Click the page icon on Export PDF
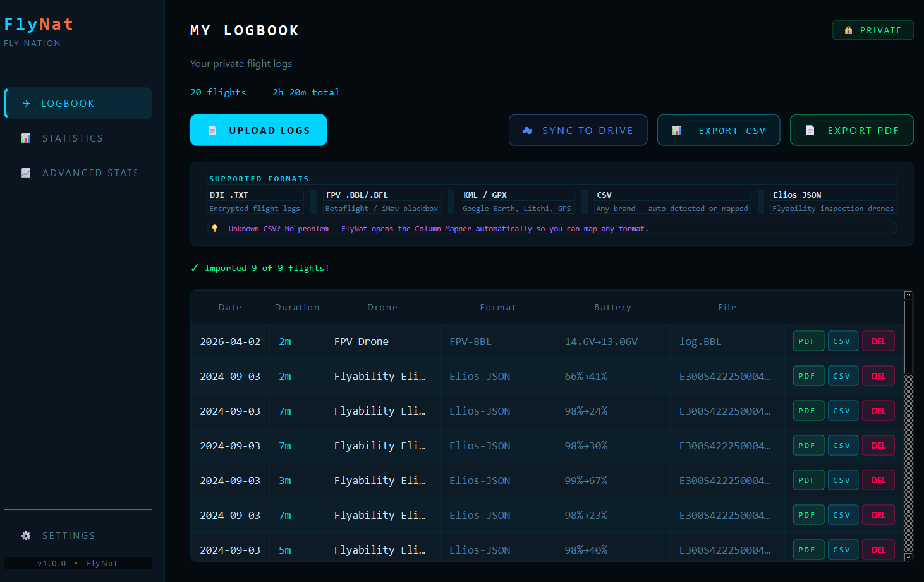This screenshot has width=924, height=582. click(810, 130)
